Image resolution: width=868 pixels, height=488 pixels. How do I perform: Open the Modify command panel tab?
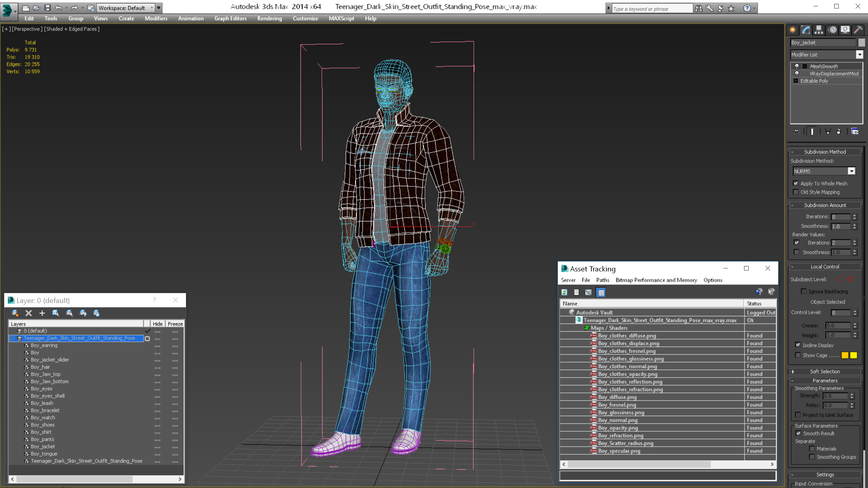[x=806, y=30]
